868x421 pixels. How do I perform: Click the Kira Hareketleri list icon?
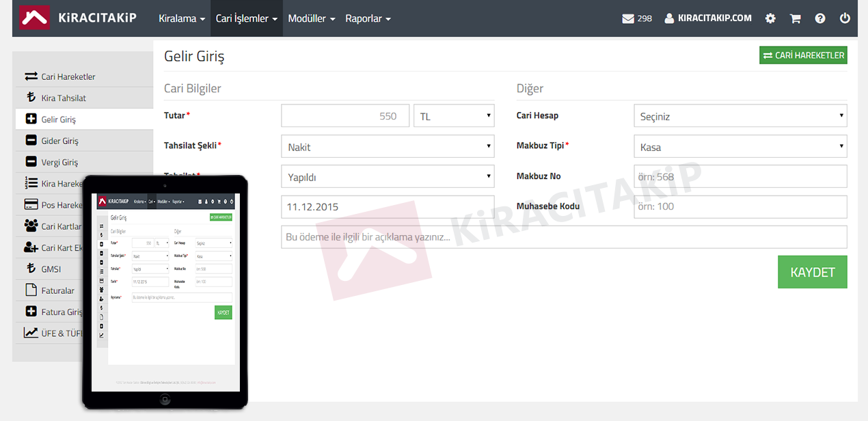click(x=31, y=183)
